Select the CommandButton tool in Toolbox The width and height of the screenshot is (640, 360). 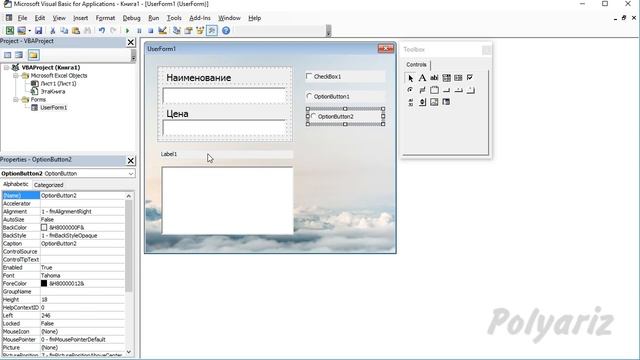446,90
